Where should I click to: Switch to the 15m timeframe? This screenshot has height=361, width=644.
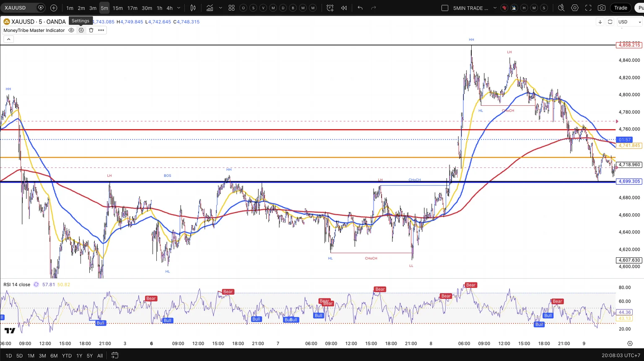pos(118,8)
